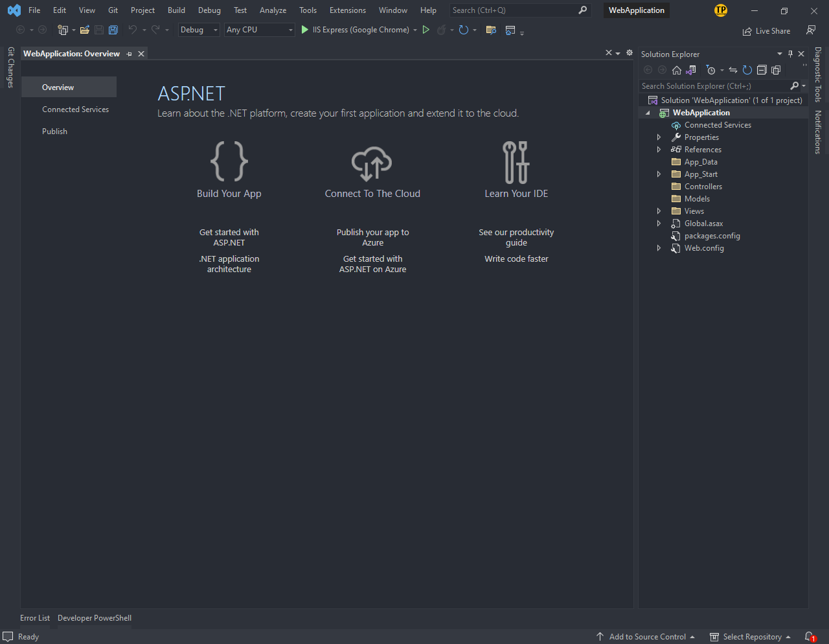Expand the References node
The height and width of the screenshot is (644, 829).
pos(659,150)
